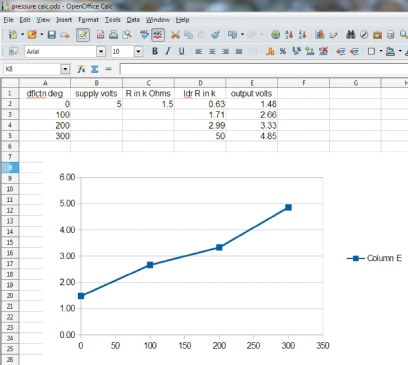The width and height of the screenshot is (408, 365).
Task: Toggle AutoSpellcheck button
Action: pyautogui.click(x=158, y=34)
